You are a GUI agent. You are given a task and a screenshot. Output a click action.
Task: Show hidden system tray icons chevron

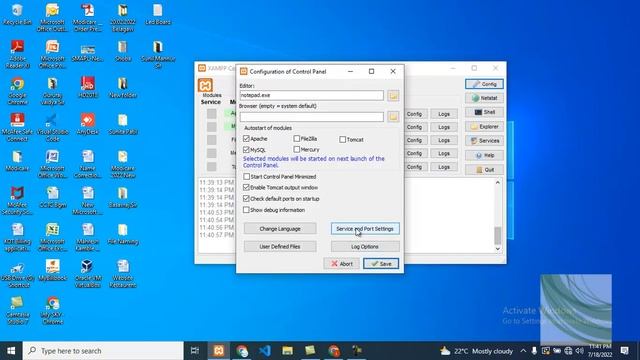[523, 351]
